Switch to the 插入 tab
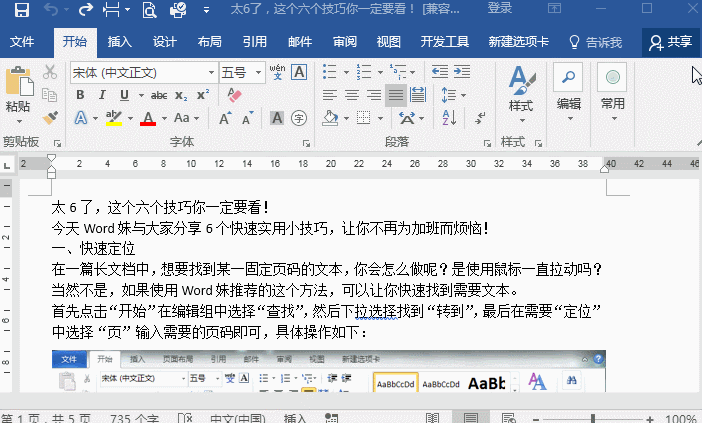This screenshot has height=423, width=702. [x=120, y=42]
